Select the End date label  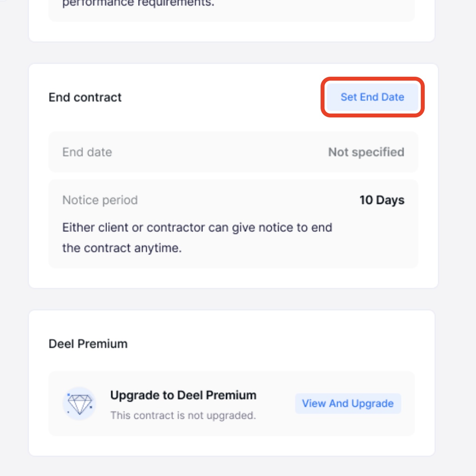[87, 152]
